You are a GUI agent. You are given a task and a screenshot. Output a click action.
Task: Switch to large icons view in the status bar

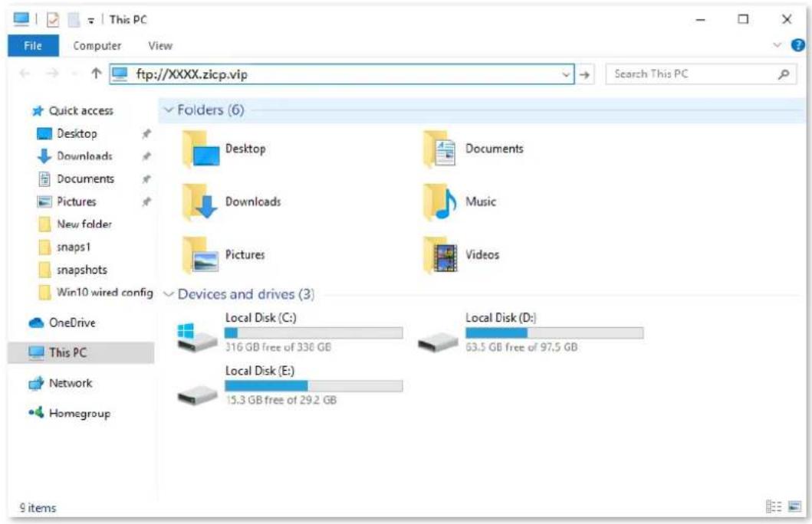point(794,506)
